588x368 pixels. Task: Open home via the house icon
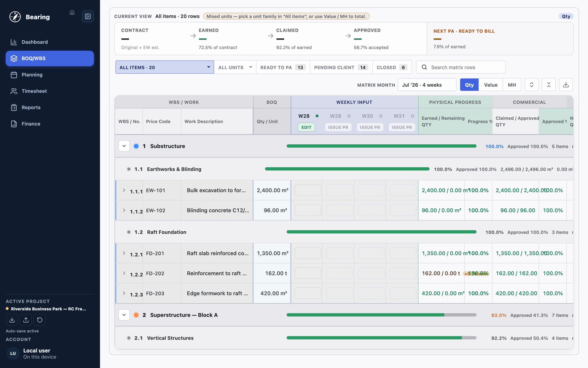click(x=72, y=12)
